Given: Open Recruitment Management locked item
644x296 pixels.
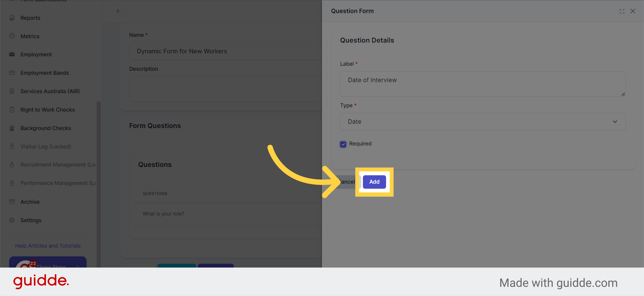Looking at the screenshot, I should (58, 165).
